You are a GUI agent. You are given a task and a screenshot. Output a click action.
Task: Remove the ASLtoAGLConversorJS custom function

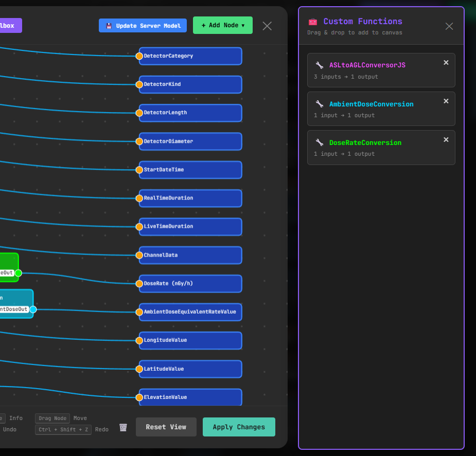click(446, 63)
